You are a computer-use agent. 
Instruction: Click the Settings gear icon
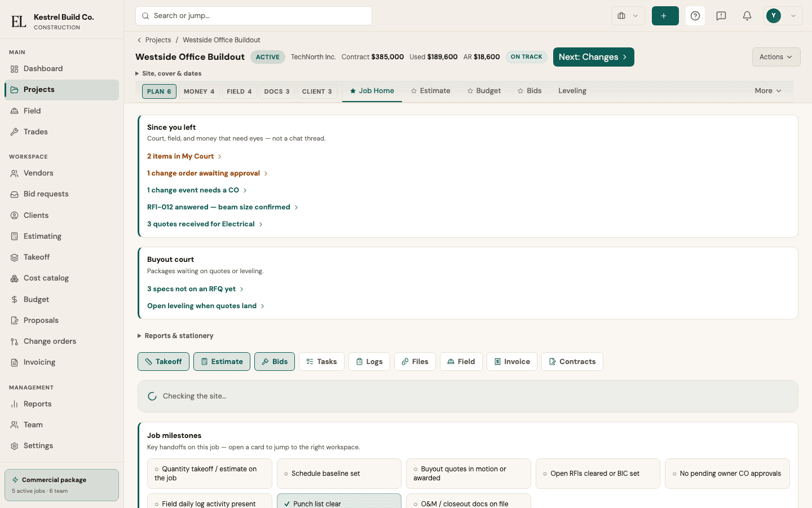(15, 446)
